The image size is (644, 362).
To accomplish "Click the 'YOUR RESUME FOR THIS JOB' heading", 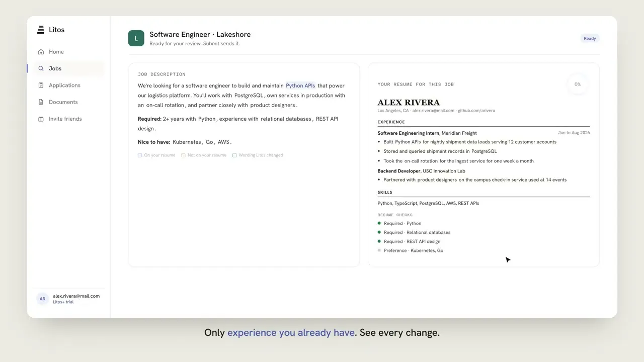I will click(416, 84).
